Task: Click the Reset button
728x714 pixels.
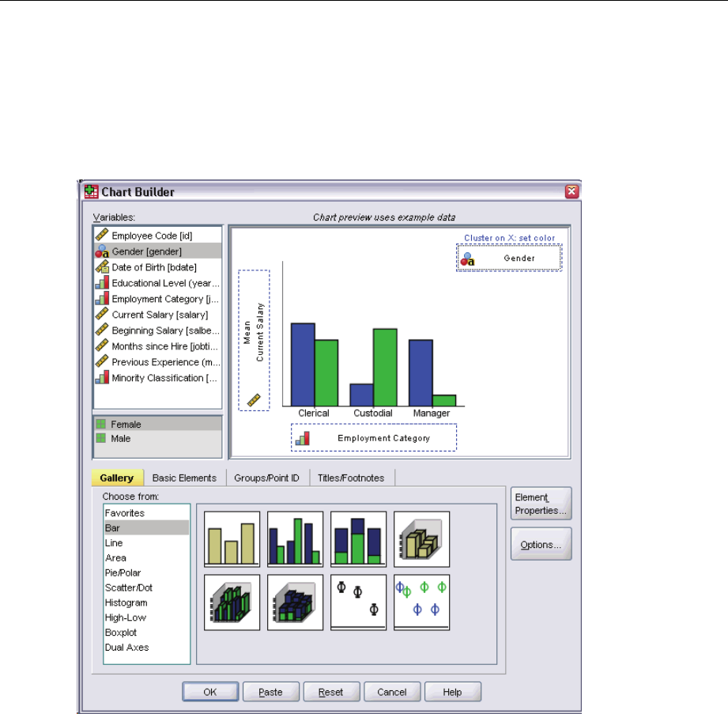Action: (331, 692)
